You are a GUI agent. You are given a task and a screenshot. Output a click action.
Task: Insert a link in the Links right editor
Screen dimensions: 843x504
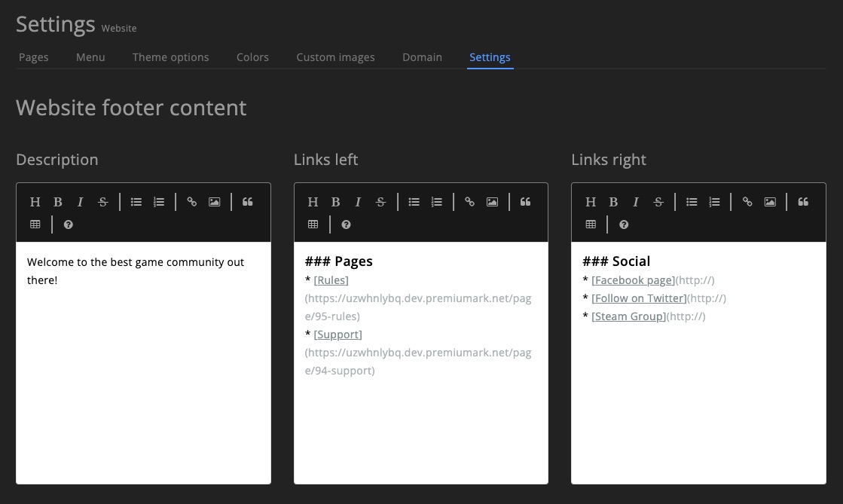[x=747, y=201]
